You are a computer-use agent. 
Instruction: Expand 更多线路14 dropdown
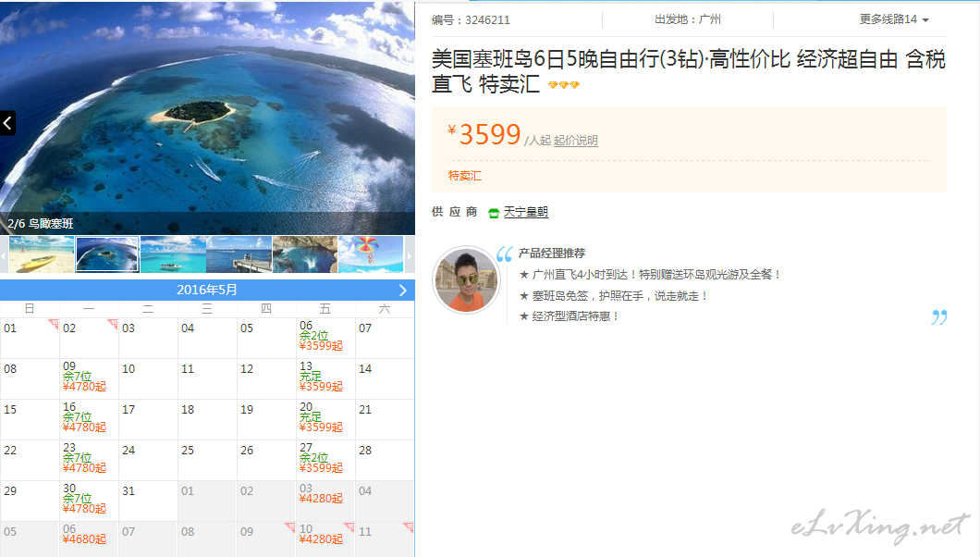894,19
